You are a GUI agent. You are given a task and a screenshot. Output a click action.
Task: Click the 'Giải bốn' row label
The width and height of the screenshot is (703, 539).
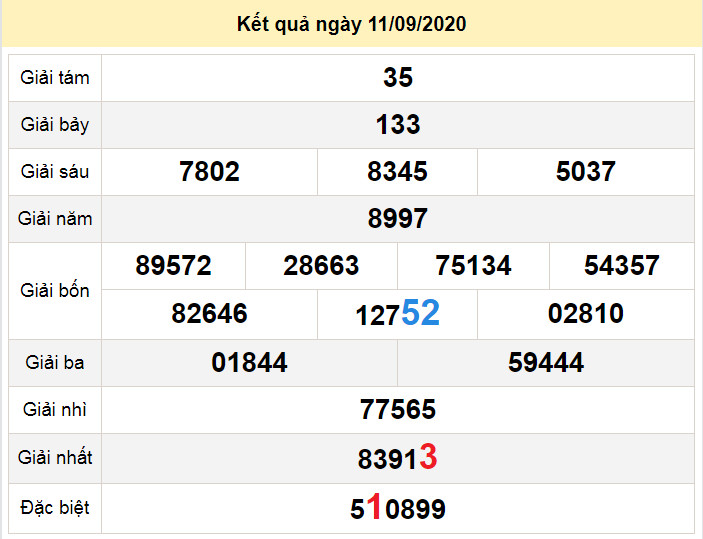click(x=55, y=291)
